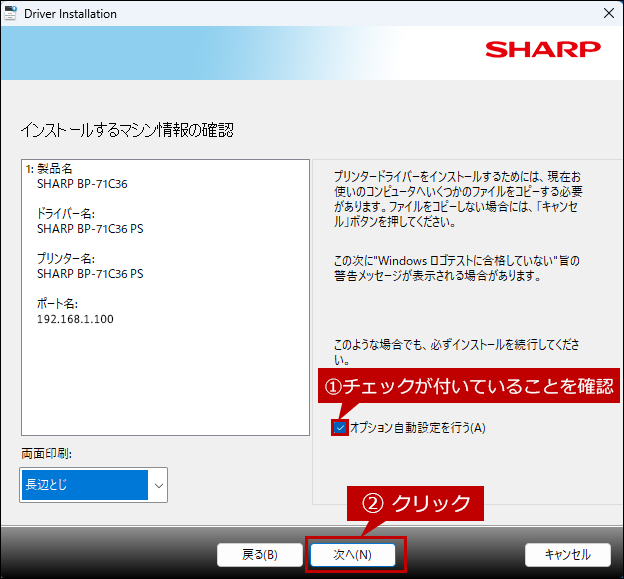Click the SHARP logo in the header
The height and width of the screenshot is (579, 624).
(542, 49)
